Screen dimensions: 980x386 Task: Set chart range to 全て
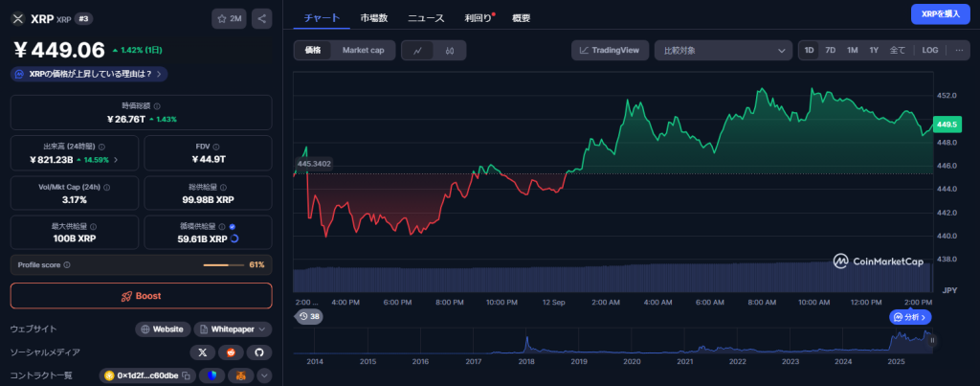tap(898, 50)
